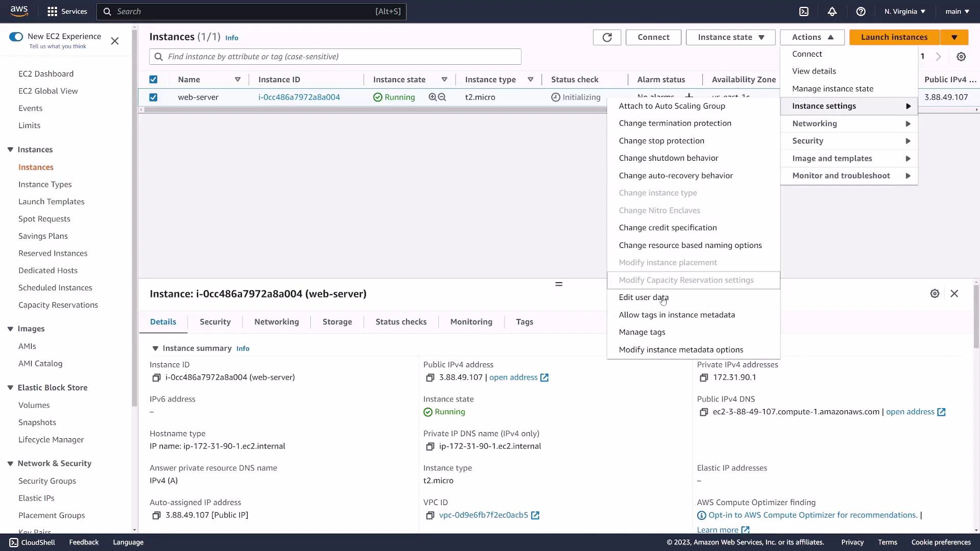The image size is (980, 551).
Task: Open CloudShell from the top navigation bar
Action: tap(805, 11)
